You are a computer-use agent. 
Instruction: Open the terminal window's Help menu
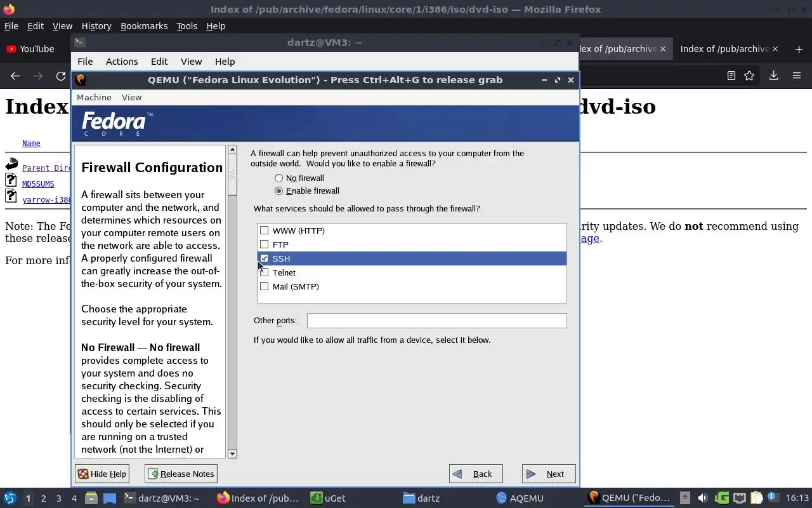coord(225,62)
